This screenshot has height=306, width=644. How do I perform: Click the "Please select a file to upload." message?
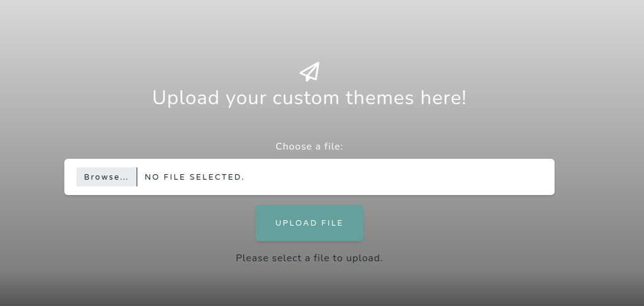(309, 258)
